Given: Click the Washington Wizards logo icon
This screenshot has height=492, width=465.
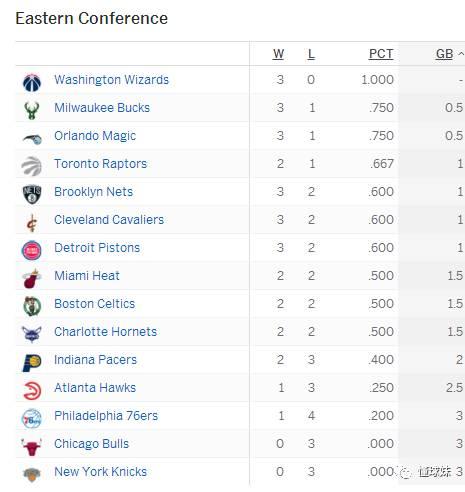Looking at the screenshot, I should 32,83.
